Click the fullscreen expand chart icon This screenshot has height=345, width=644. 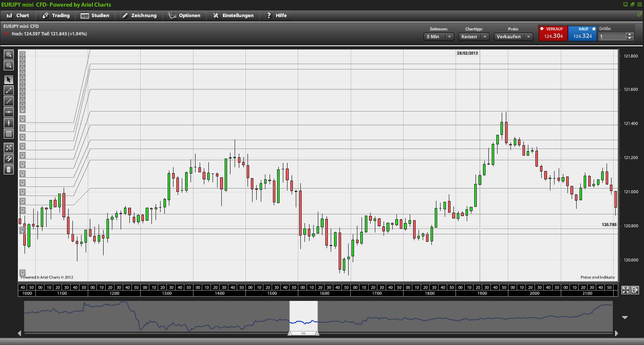pyautogui.click(x=626, y=290)
